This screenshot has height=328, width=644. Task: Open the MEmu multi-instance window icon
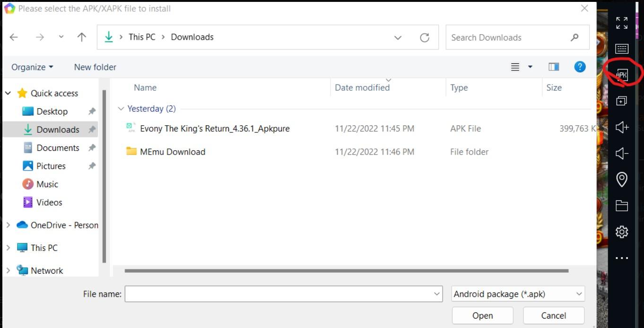622,101
